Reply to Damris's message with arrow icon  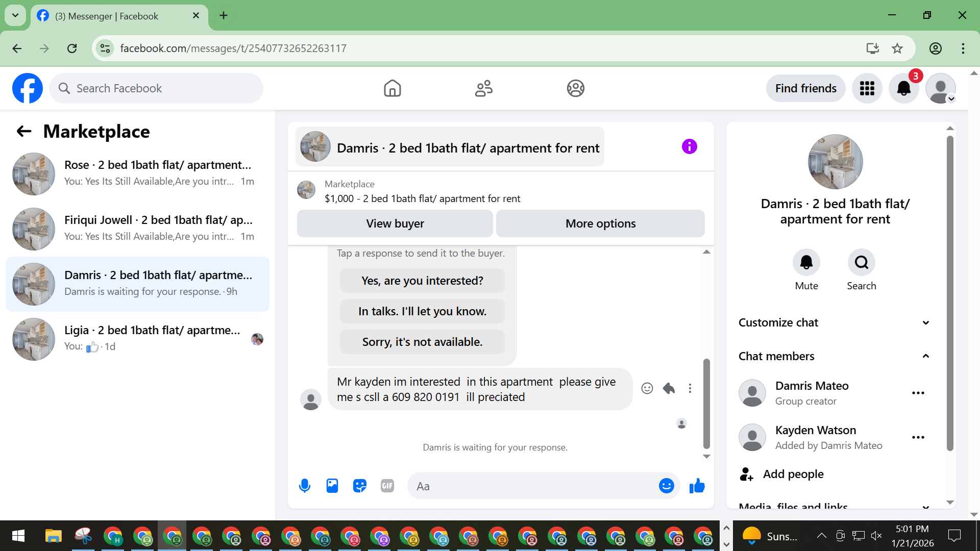pyautogui.click(x=669, y=389)
